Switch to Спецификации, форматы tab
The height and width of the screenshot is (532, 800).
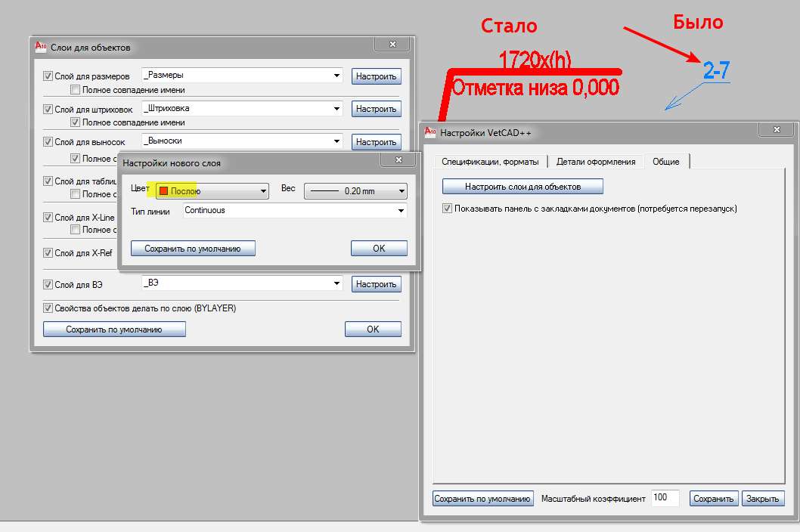pyautogui.click(x=490, y=162)
